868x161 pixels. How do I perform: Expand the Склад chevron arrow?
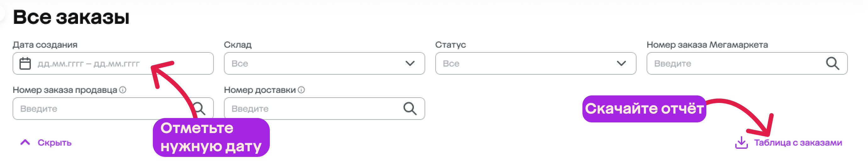(410, 63)
